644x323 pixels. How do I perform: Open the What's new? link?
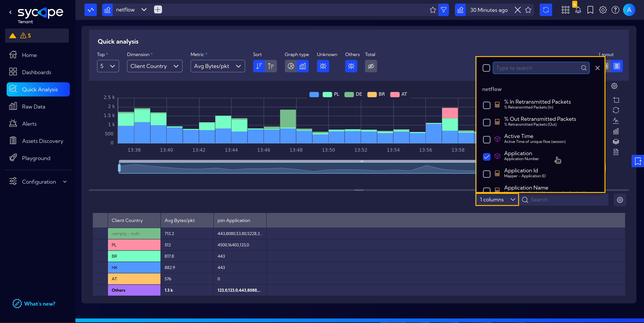pyautogui.click(x=34, y=304)
